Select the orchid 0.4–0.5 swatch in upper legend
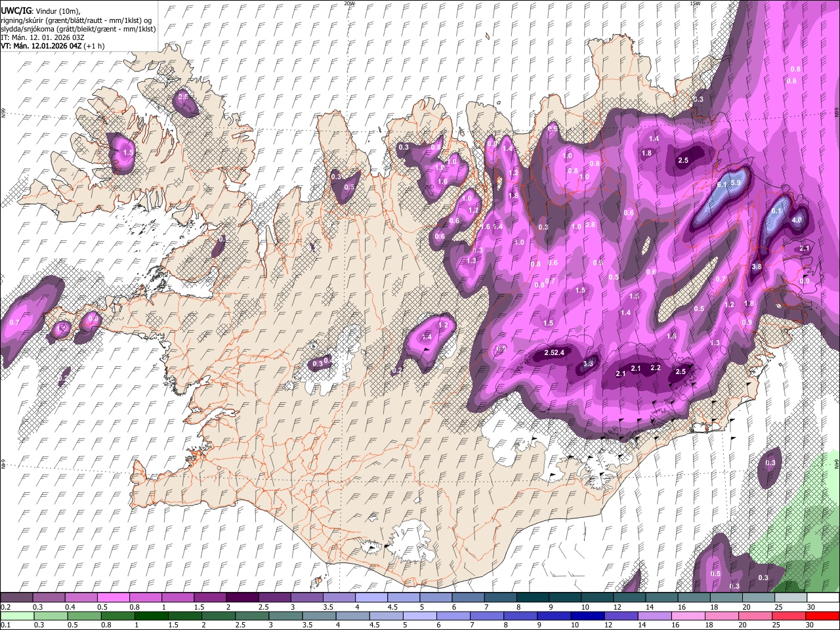This screenshot has width=840, height=630. 81,598
